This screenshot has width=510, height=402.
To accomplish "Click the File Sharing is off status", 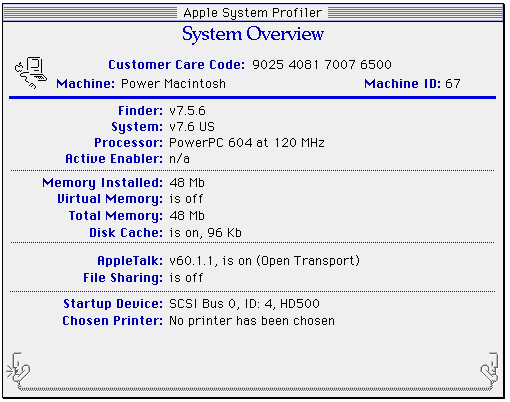I will click(x=186, y=278).
